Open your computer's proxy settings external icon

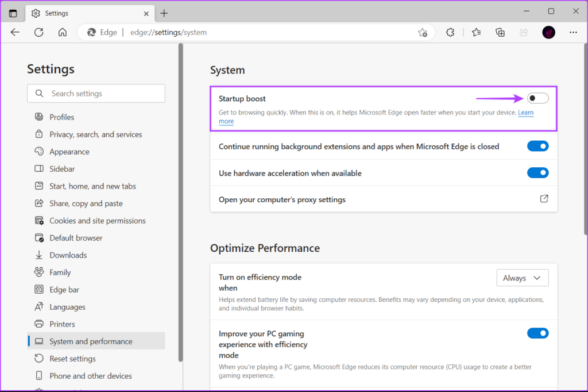coord(544,199)
